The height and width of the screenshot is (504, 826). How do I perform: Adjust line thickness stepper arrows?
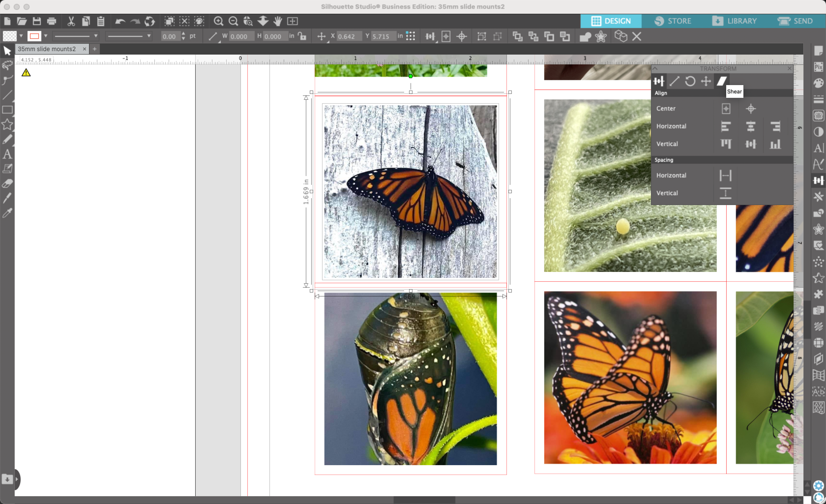[183, 36]
